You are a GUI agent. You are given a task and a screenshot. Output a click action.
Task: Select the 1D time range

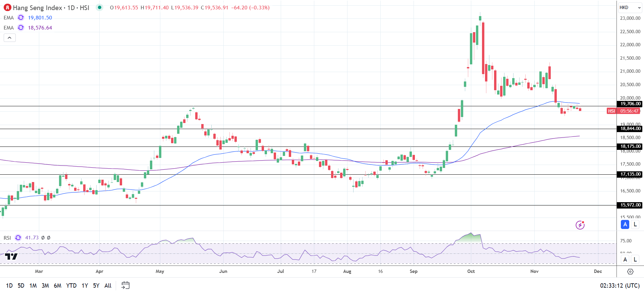tap(9, 286)
